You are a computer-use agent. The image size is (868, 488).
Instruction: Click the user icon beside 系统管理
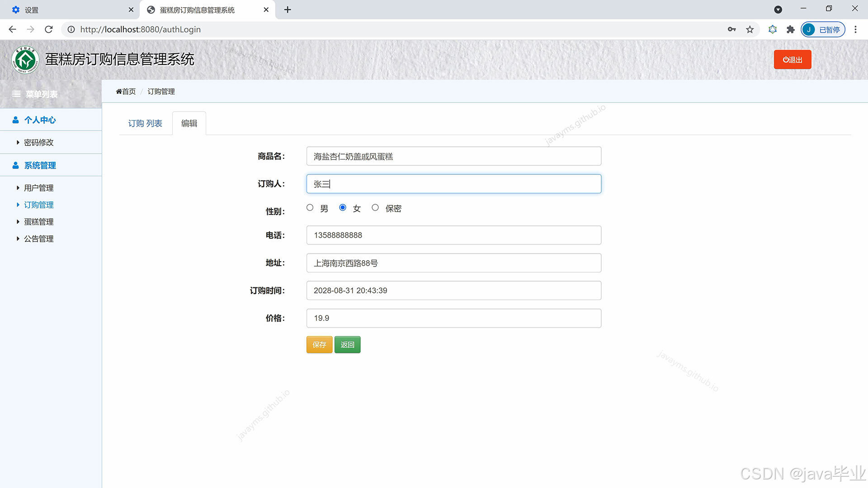(x=15, y=165)
